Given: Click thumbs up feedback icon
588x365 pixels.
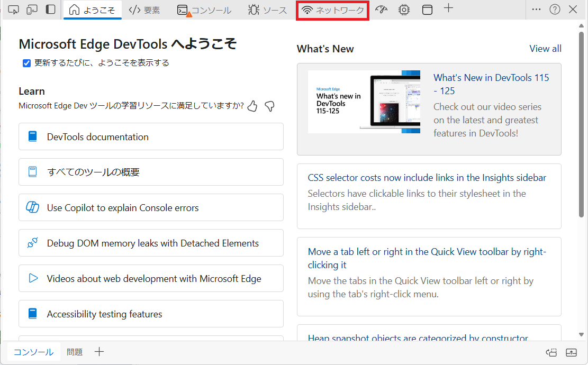Looking at the screenshot, I should (252, 106).
